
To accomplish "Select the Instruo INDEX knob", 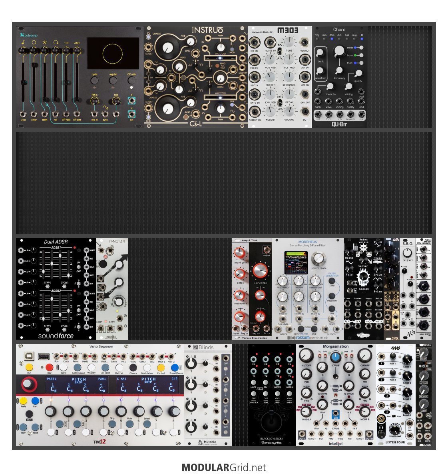I will [x=179, y=66].
